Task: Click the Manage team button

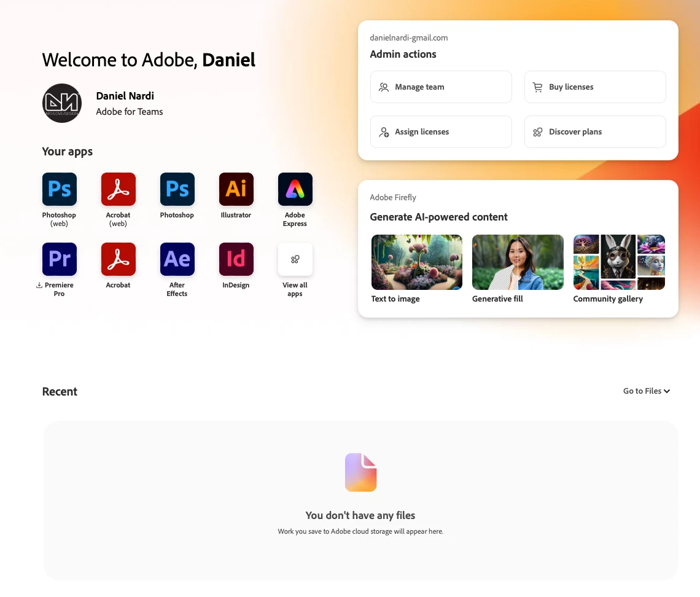Action: click(x=441, y=87)
